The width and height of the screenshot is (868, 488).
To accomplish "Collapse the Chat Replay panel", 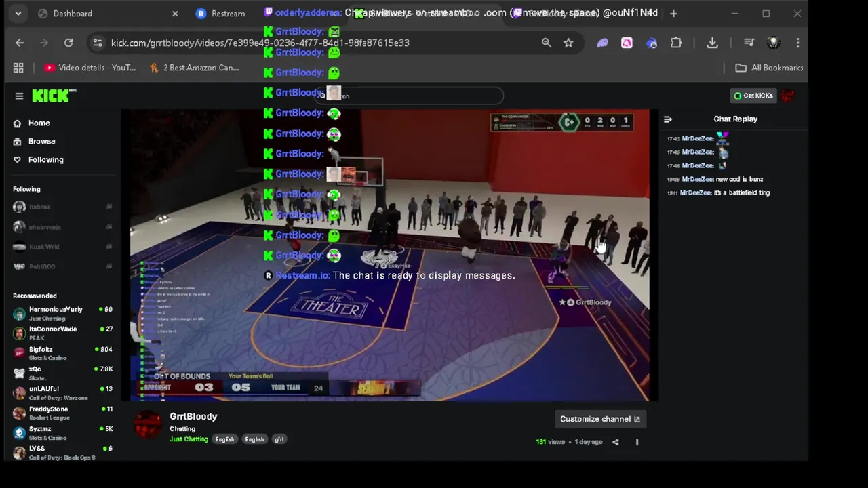I will click(x=668, y=119).
